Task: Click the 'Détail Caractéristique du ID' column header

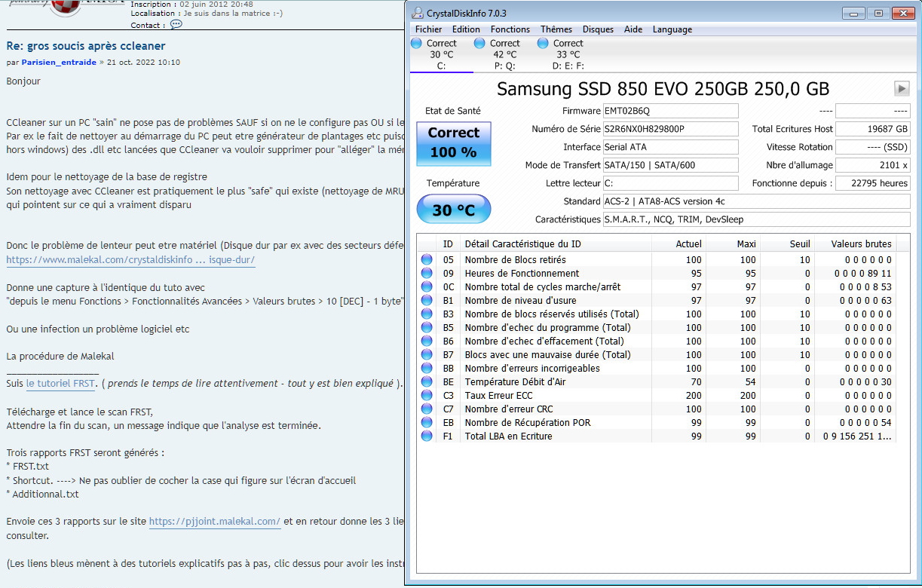Action: point(556,243)
